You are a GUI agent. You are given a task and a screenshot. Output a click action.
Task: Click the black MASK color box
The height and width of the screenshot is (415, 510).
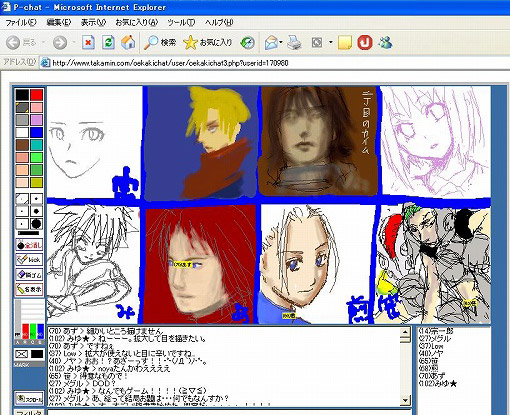point(37,354)
